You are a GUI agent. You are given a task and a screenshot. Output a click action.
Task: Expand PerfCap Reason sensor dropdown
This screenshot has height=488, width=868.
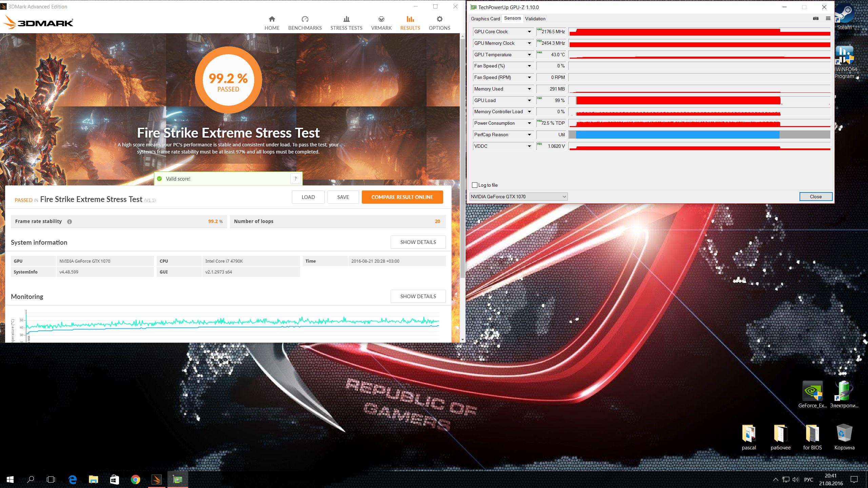(529, 135)
